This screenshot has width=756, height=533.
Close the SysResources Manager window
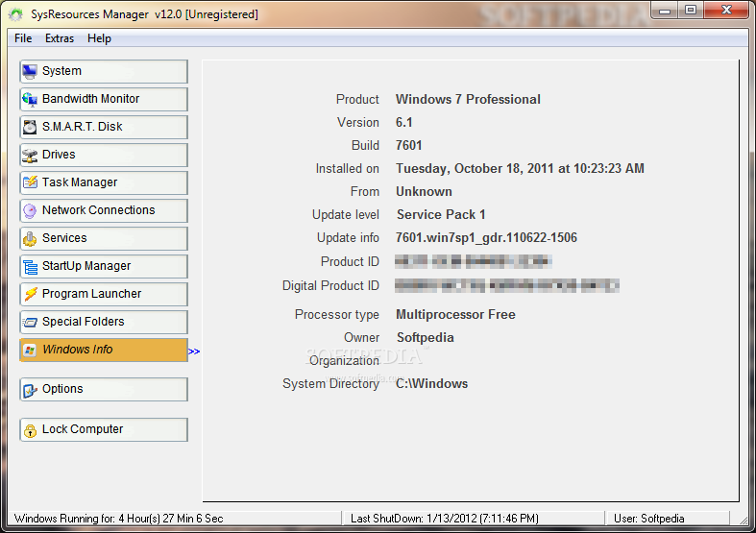coord(727,11)
